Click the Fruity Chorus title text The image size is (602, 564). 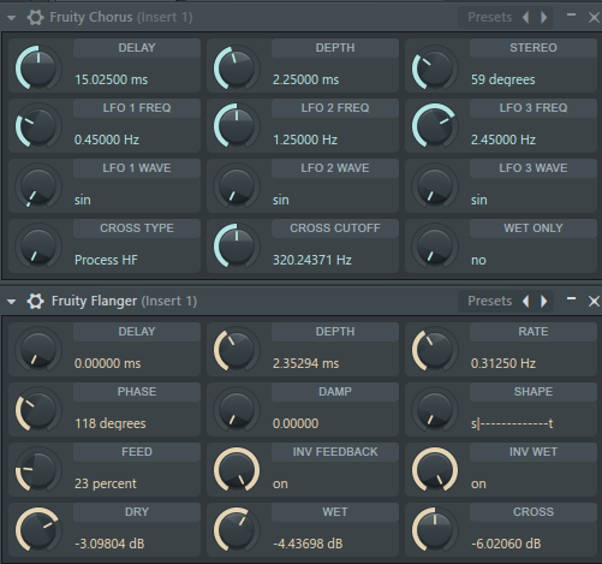tap(91, 17)
